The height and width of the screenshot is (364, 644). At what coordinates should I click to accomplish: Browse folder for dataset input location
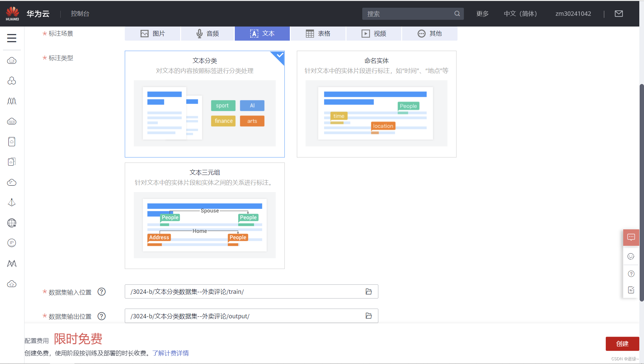pos(369,291)
